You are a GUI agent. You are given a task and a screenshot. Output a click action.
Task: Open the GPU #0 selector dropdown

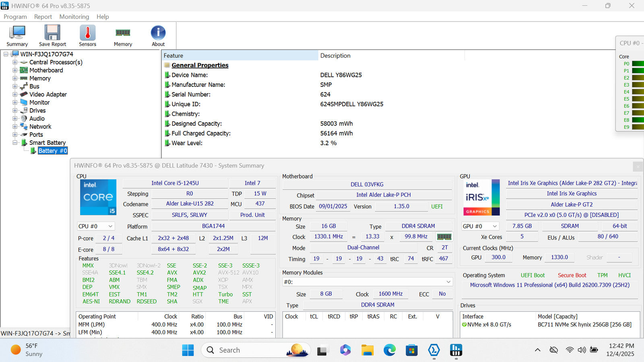click(x=480, y=226)
